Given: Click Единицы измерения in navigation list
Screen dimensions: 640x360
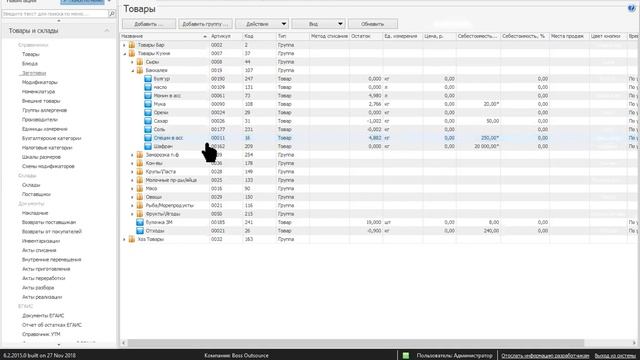Looking at the screenshot, I should pyautogui.click(x=44, y=129).
